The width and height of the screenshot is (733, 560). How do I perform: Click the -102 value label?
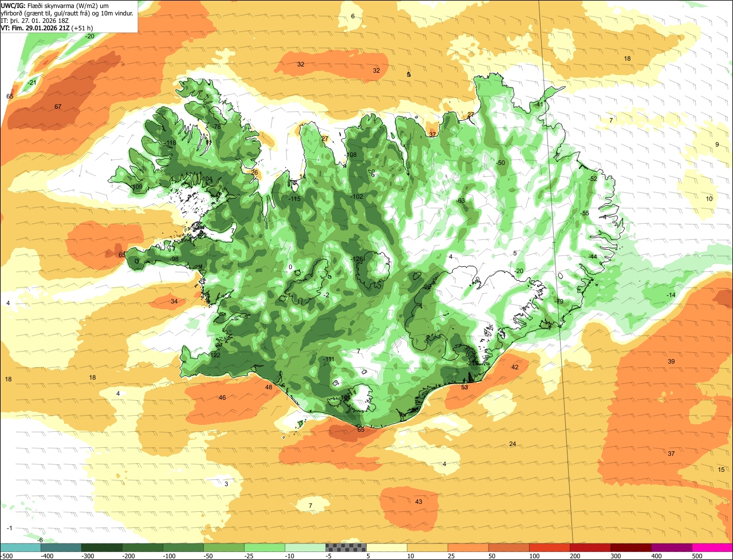[x=357, y=197]
